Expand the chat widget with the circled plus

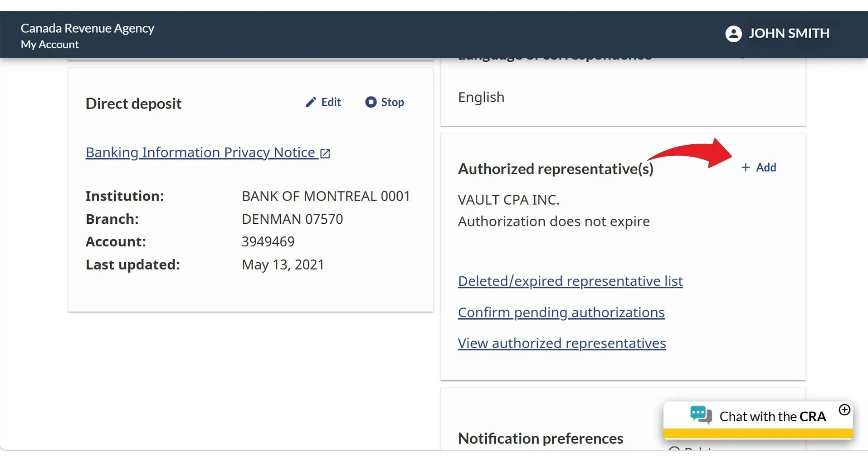tap(844, 410)
